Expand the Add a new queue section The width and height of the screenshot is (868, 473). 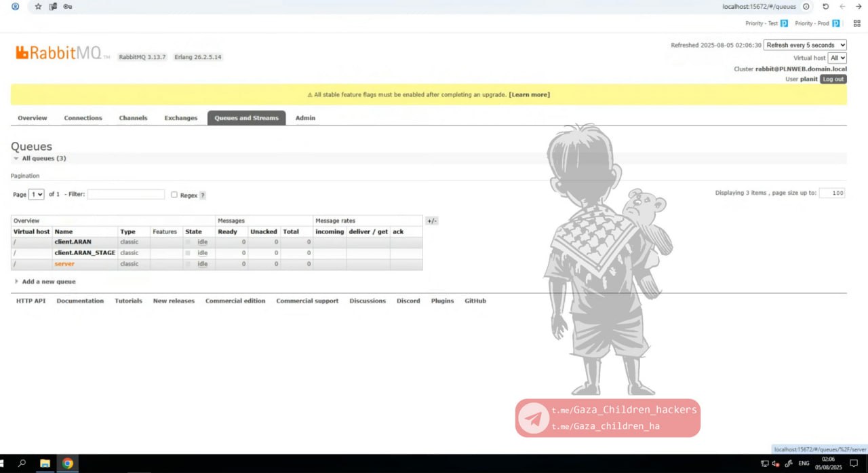[48, 282]
